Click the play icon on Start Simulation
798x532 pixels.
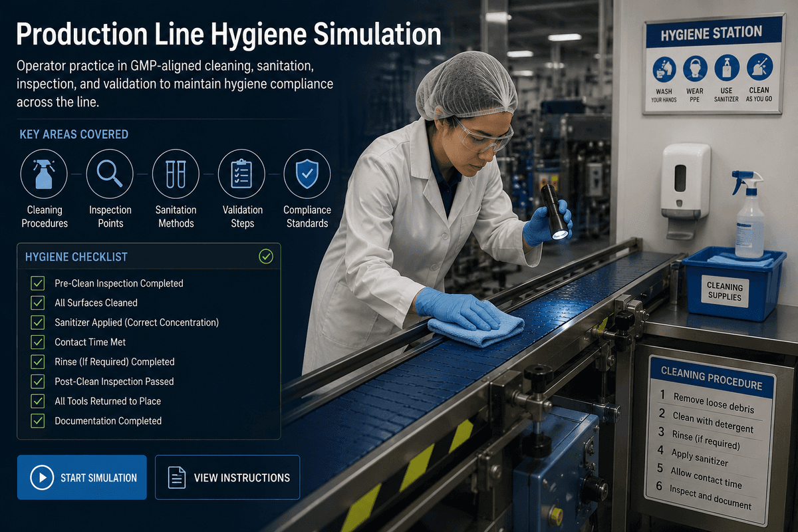click(42, 477)
